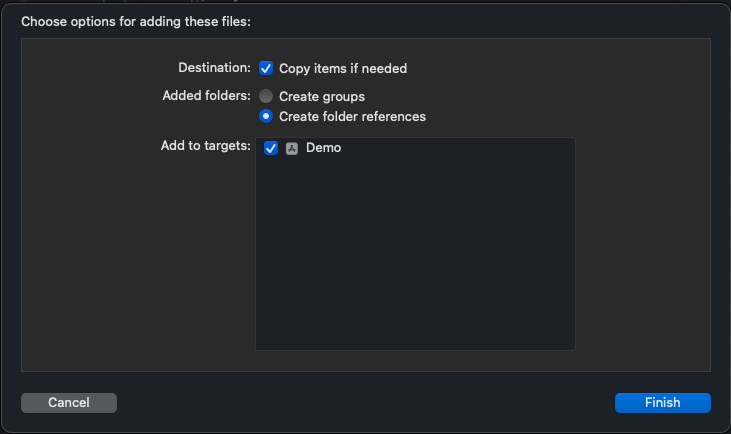The width and height of the screenshot is (731, 434).
Task: Click the Added folders label
Action: [207, 96]
